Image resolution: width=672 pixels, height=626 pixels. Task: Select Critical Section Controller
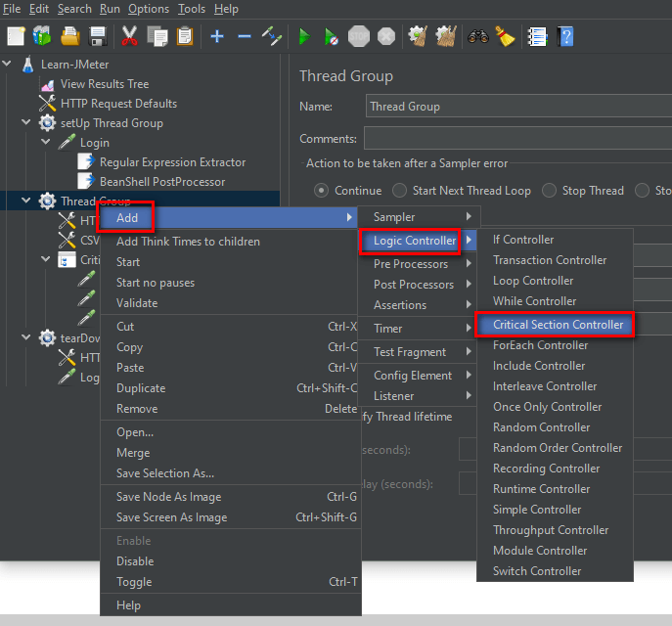coord(555,325)
